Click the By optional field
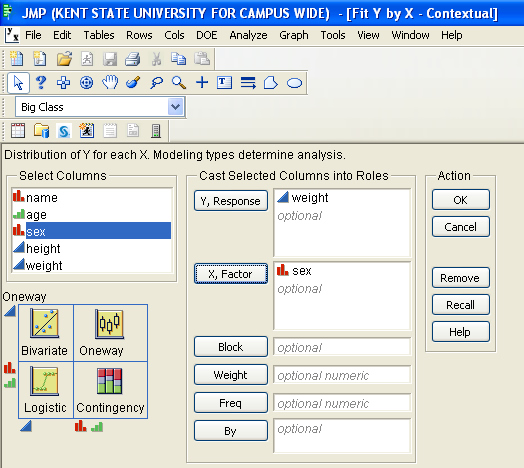Viewport: 524px width, 468px height. pos(342,436)
